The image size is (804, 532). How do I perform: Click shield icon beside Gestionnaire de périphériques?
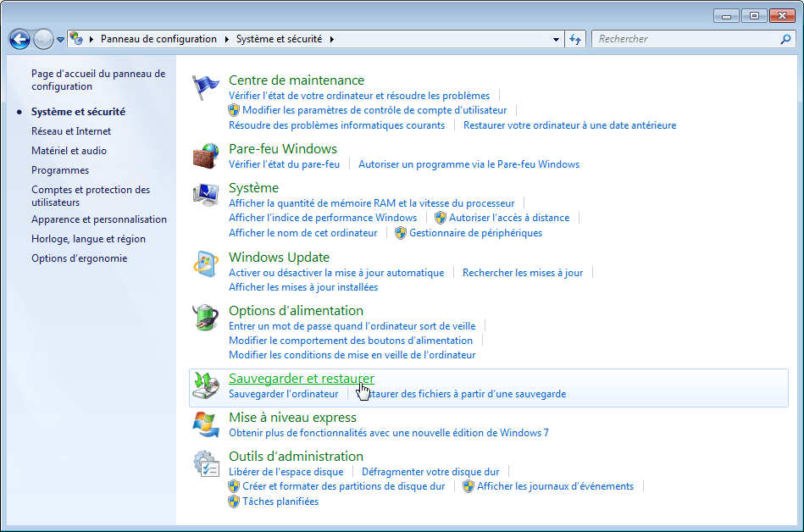click(401, 233)
